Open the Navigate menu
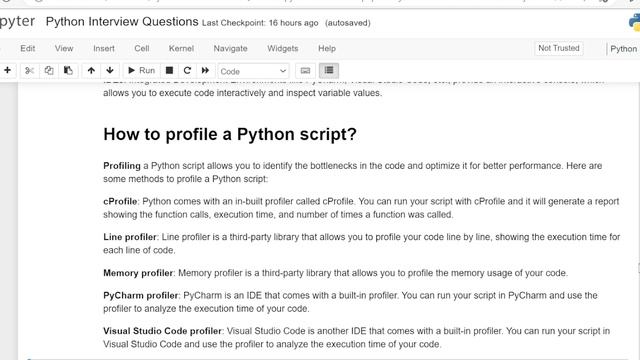Viewport: 640px width, 360px height. 230,48
